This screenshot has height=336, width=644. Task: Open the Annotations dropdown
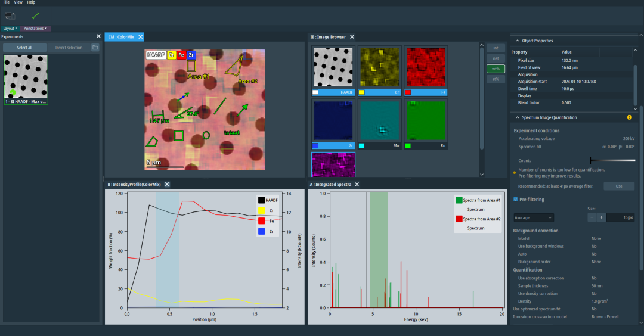35,28
